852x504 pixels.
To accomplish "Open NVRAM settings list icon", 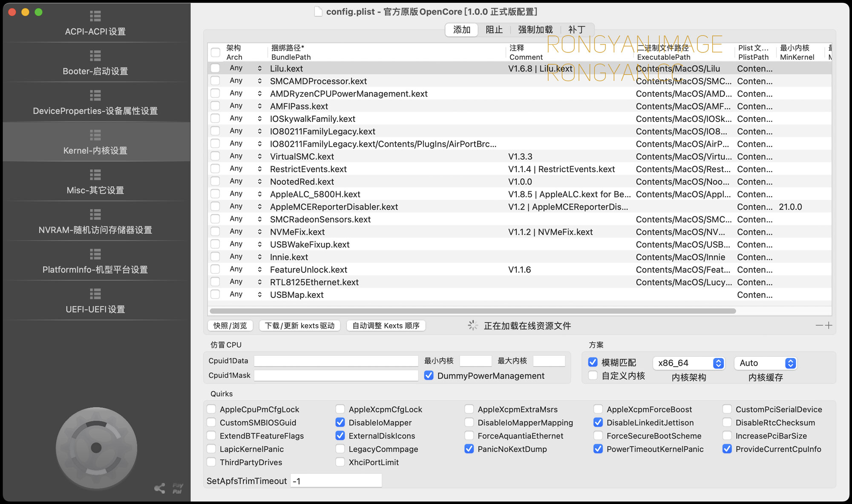I will click(95, 214).
